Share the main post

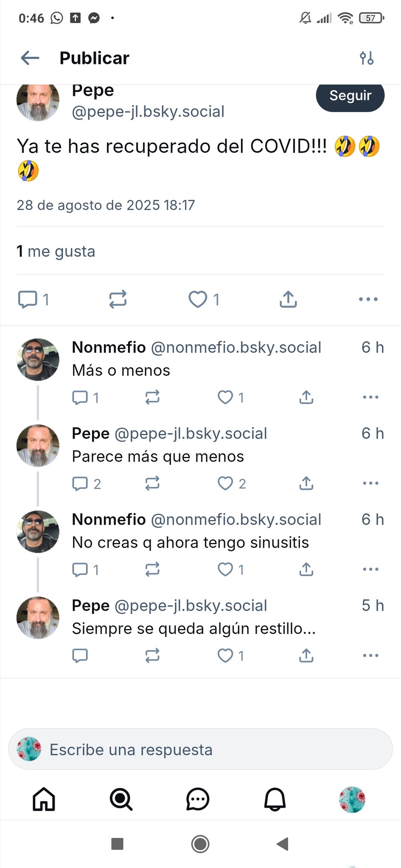(288, 299)
